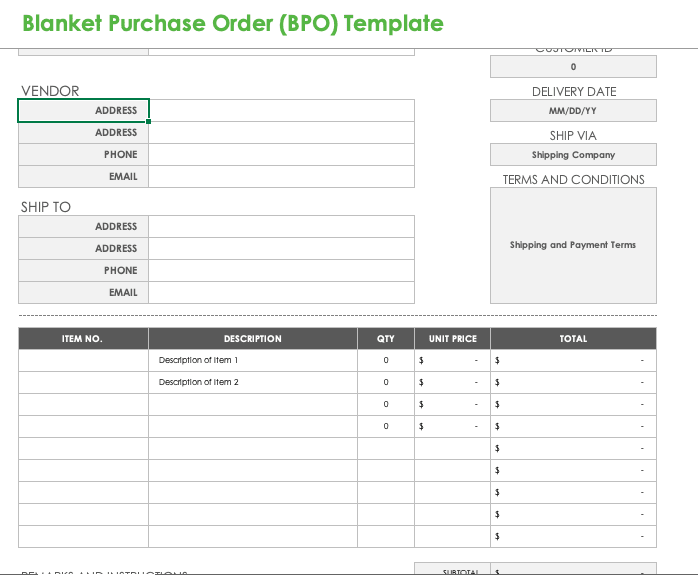Click the Shipping Company cell
This screenshot has height=575, width=698.
pyautogui.click(x=573, y=154)
